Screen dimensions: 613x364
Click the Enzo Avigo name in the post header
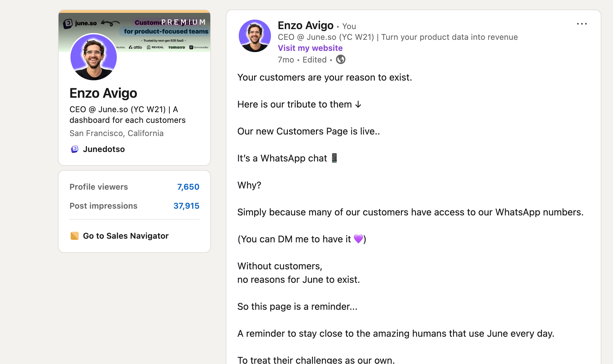[306, 25]
